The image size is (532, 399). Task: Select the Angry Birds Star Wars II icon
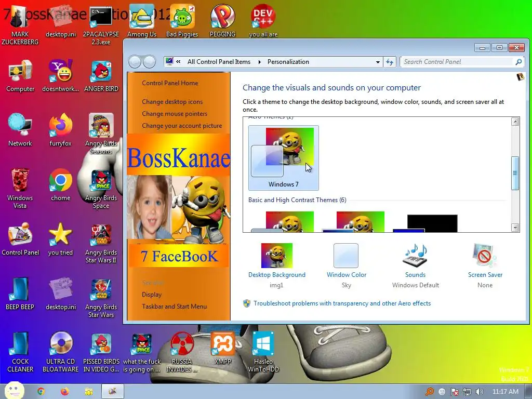101,243
